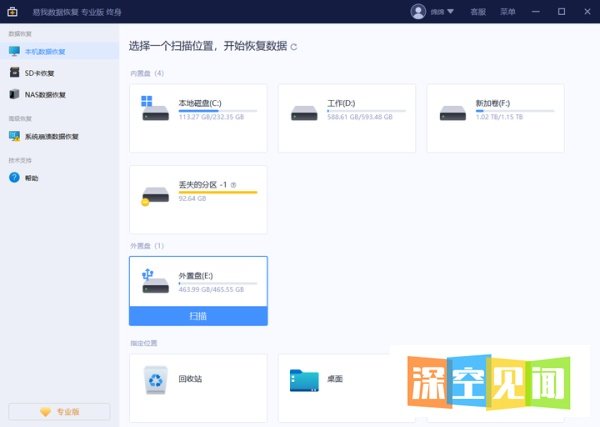Click the 92.64 GB size text
Viewport: 600px width, 427px height.
click(192, 199)
